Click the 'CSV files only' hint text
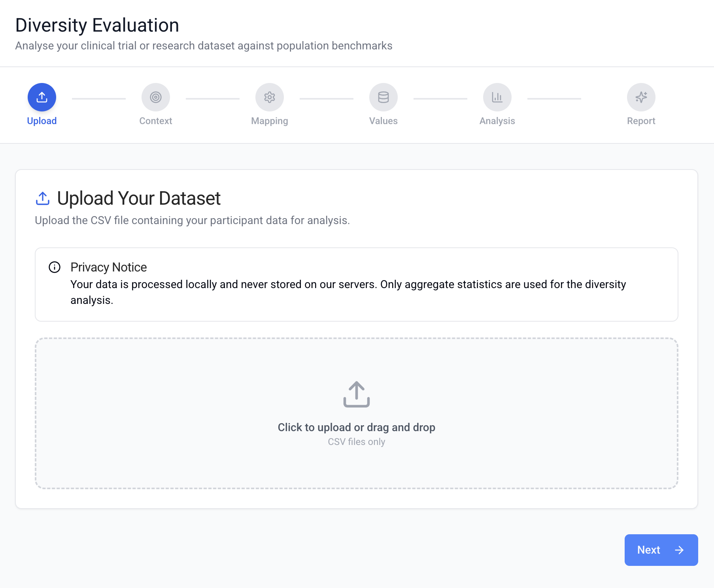 tap(357, 442)
